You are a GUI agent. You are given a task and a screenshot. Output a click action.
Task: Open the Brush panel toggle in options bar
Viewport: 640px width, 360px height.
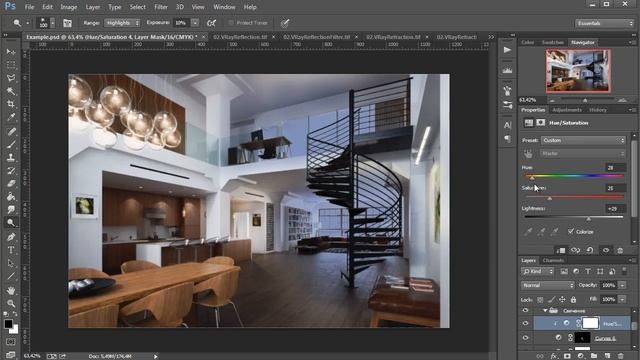(67, 23)
